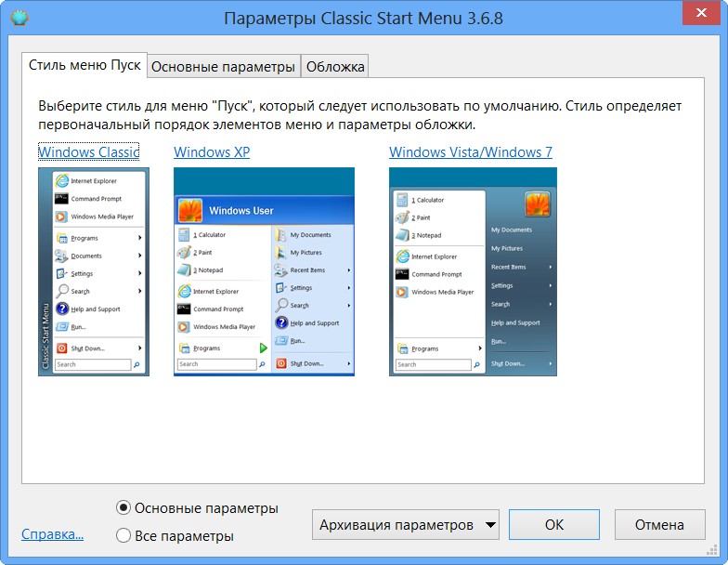Open the "Справка..." help link
Screen dimensions: 728x565
click(52, 534)
